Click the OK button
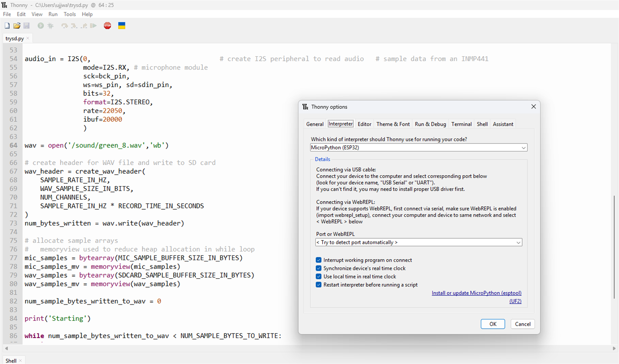Image resolution: width=619 pixels, height=364 pixels. 493,324
